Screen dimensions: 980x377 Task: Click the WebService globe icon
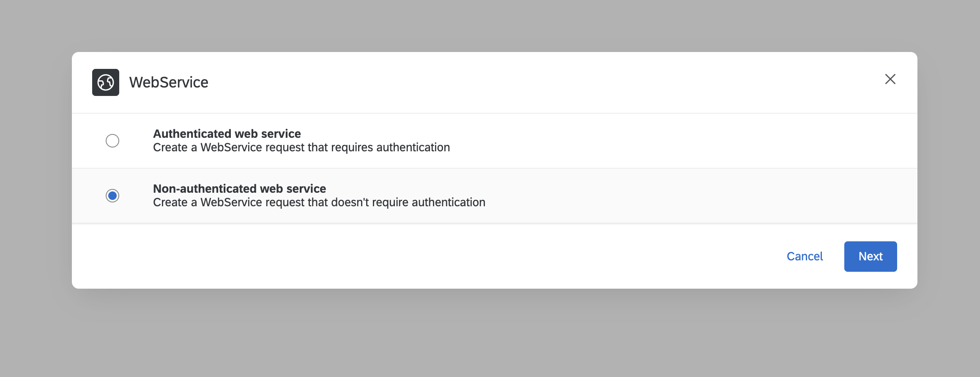(x=106, y=82)
